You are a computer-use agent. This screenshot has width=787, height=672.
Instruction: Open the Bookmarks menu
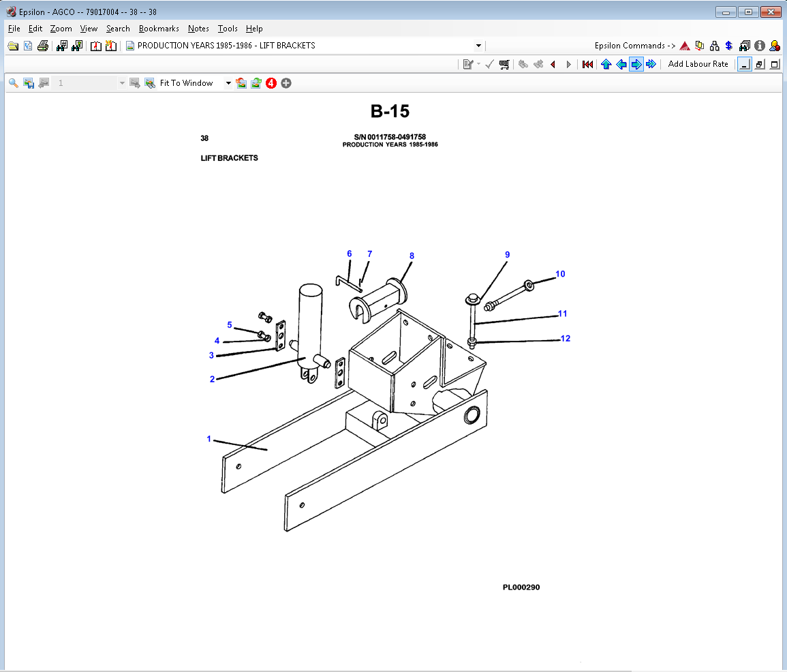pyautogui.click(x=159, y=29)
